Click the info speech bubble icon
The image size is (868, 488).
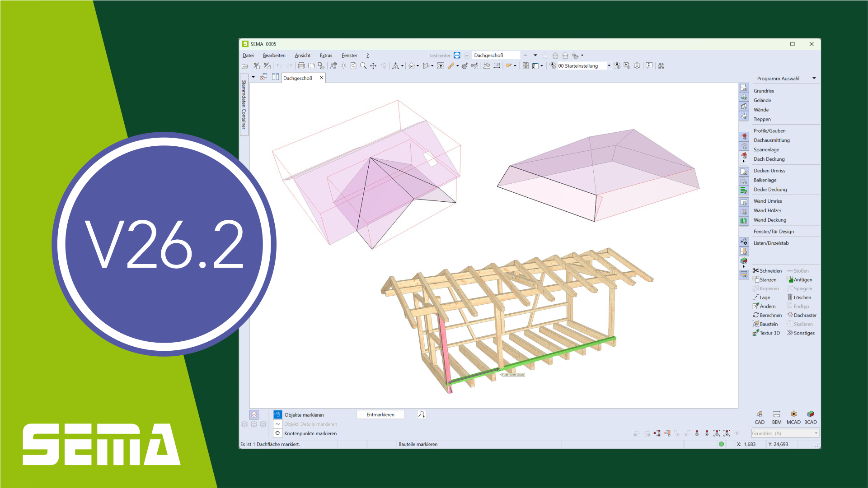(649, 66)
